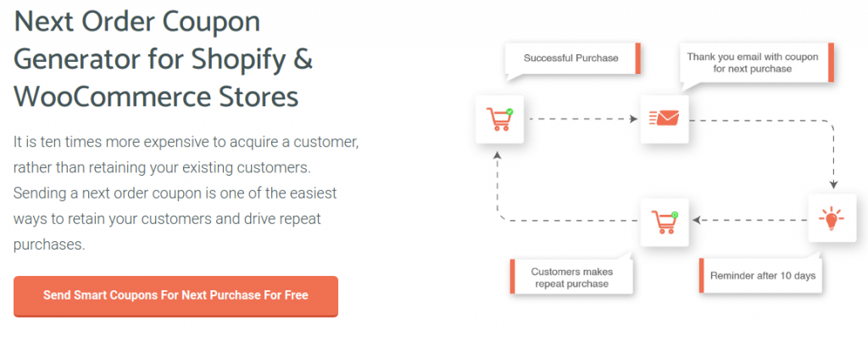The width and height of the screenshot is (868, 337).
Task: Select the repeat purchase cart icon
Action: click(665, 222)
